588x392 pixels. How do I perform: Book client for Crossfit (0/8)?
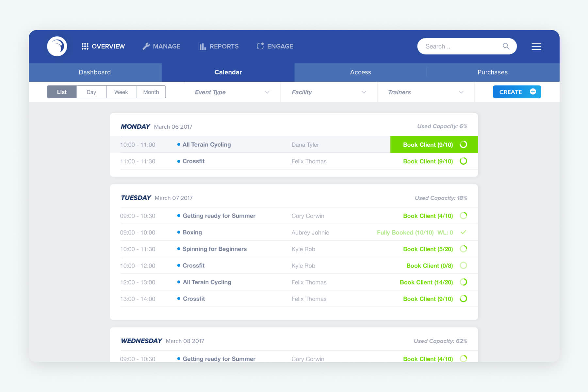430,266
